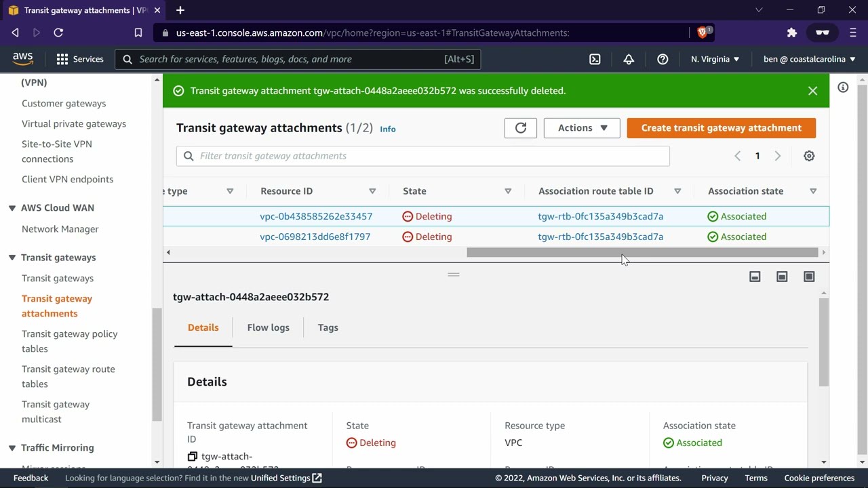This screenshot has width=868, height=488.
Task: Click the Brave Shields icon
Action: coord(703,32)
